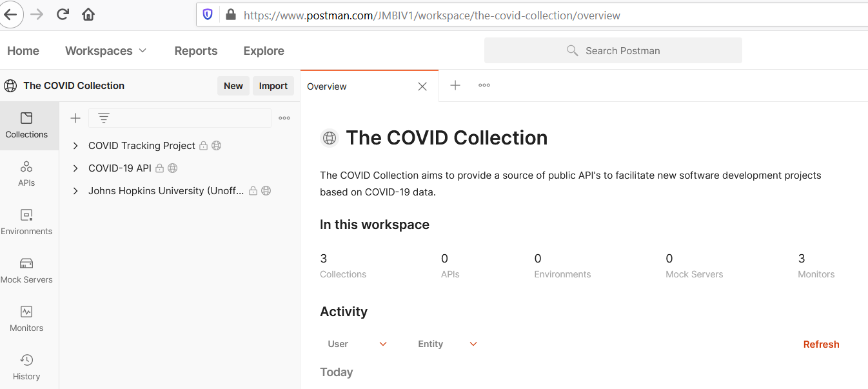This screenshot has width=868, height=389.
Task: Click Refresh in the Activity section
Action: [x=822, y=344]
